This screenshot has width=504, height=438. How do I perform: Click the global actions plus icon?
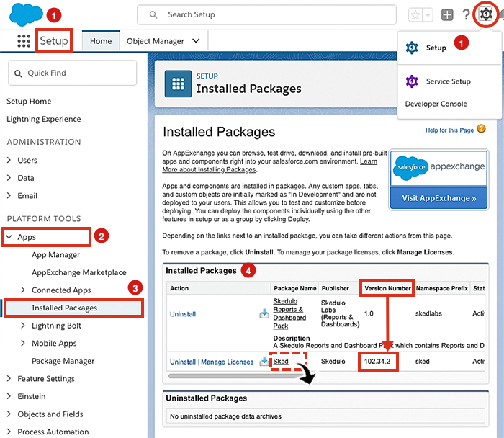click(447, 14)
